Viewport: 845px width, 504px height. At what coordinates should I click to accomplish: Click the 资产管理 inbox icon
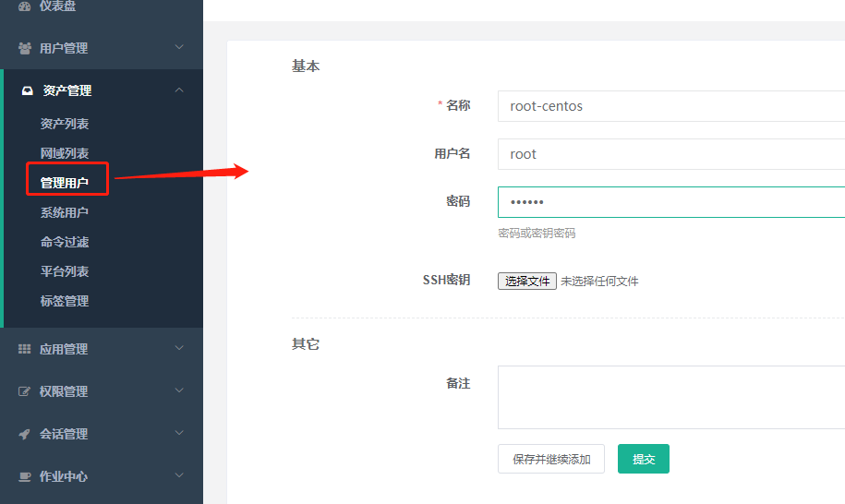click(x=28, y=90)
